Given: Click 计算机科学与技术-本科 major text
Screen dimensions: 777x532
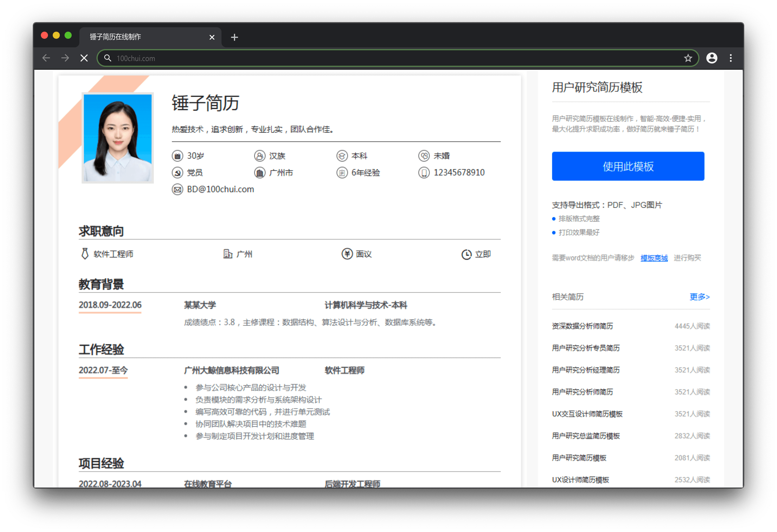Looking at the screenshot, I should coord(365,305).
